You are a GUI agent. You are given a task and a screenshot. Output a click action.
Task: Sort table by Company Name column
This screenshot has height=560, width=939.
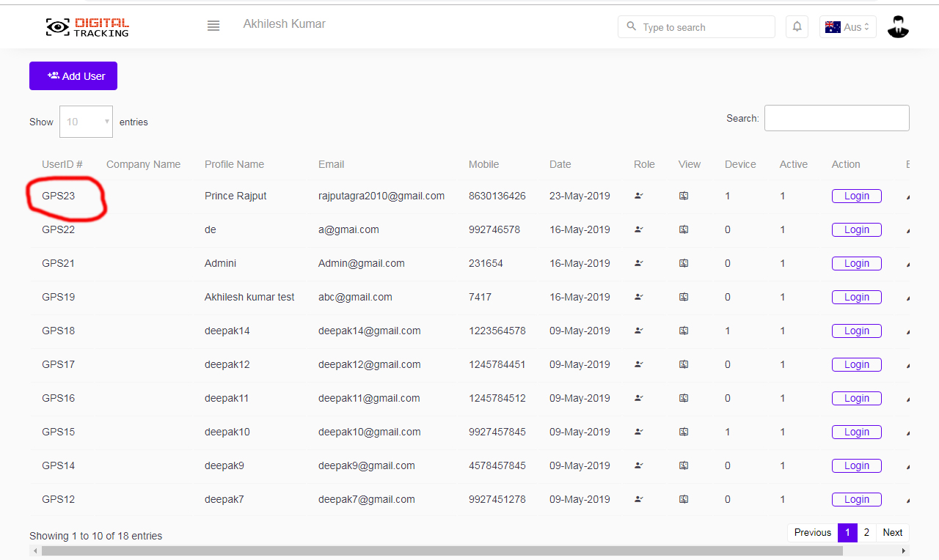click(x=143, y=164)
